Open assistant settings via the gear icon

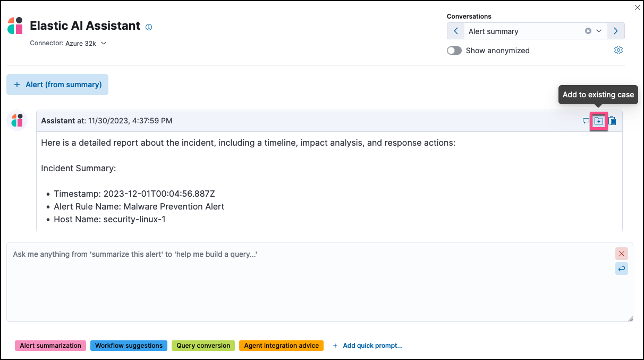tap(618, 49)
